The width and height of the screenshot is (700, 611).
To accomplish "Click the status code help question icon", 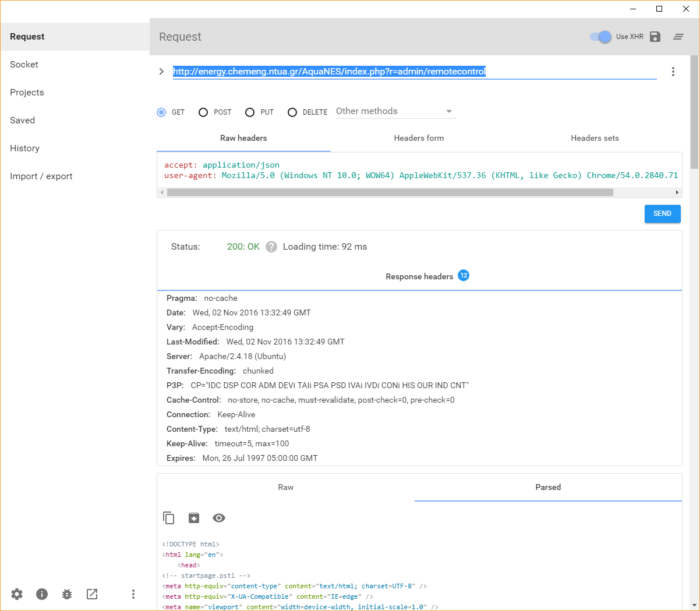I will (x=271, y=247).
